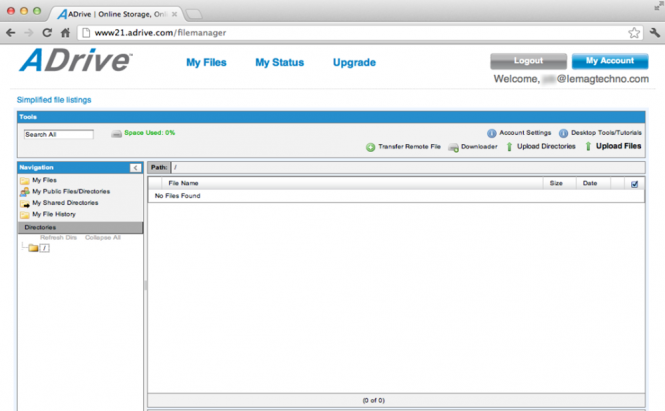Click the ADrive logo

(x=75, y=60)
